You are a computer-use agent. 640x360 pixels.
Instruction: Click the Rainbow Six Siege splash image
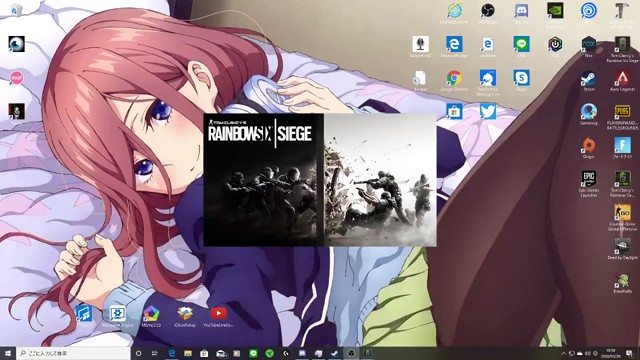click(320, 180)
